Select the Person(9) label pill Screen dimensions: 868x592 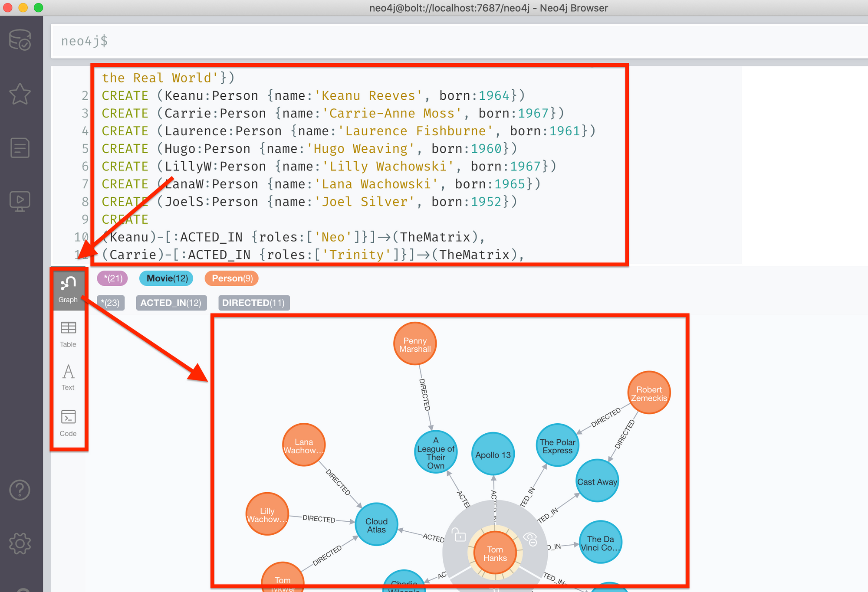click(x=232, y=278)
